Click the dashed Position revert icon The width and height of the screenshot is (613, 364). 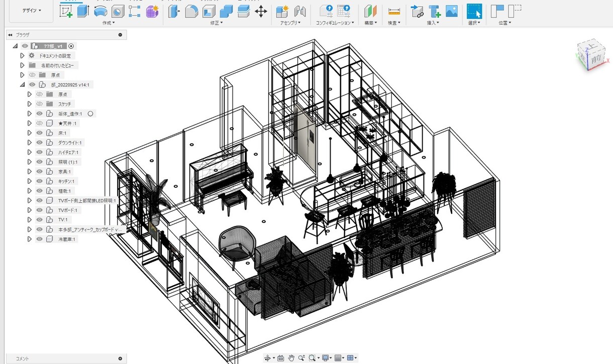[515, 11]
